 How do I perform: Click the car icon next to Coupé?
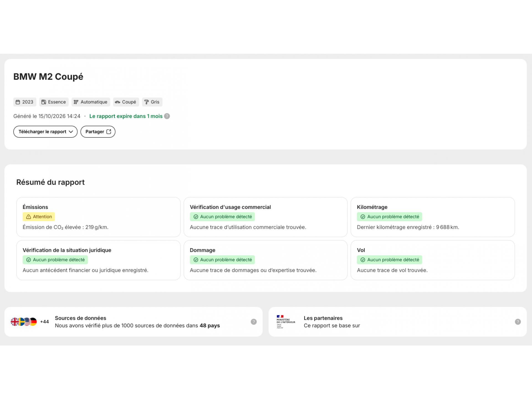tap(117, 102)
